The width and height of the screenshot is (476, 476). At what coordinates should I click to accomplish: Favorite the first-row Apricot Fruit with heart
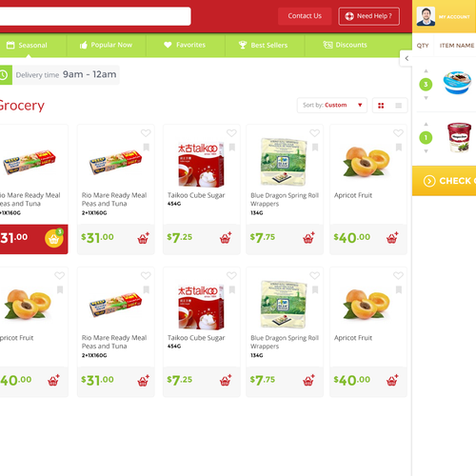(398, 133)
